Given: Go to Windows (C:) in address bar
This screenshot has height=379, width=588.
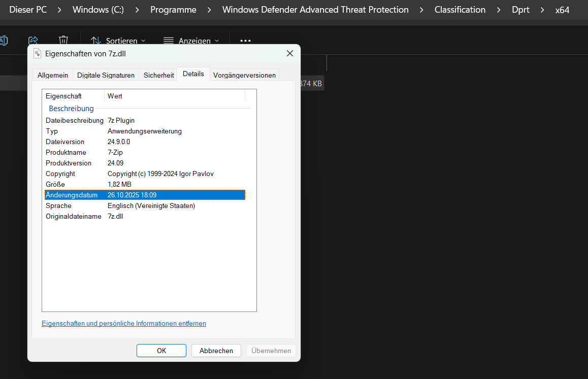Looking at the screenshot, I should (x=98, y=10).
